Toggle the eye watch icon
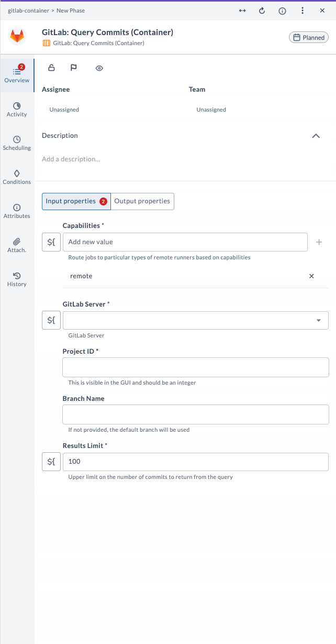 coord(99,68)
